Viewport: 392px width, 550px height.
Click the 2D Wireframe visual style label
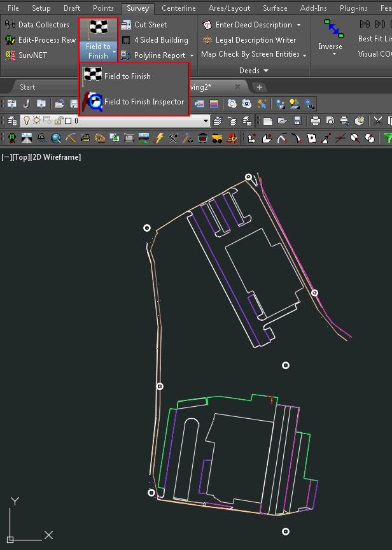pos(56,157)
